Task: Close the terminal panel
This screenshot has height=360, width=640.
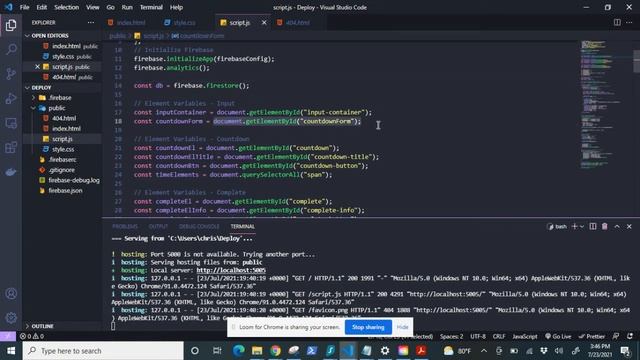Action: 629,226
